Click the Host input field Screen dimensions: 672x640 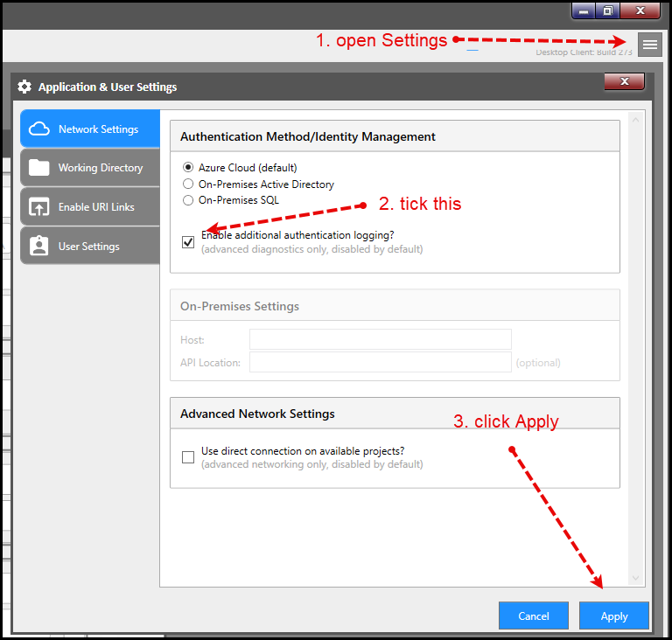click(380, 339)
